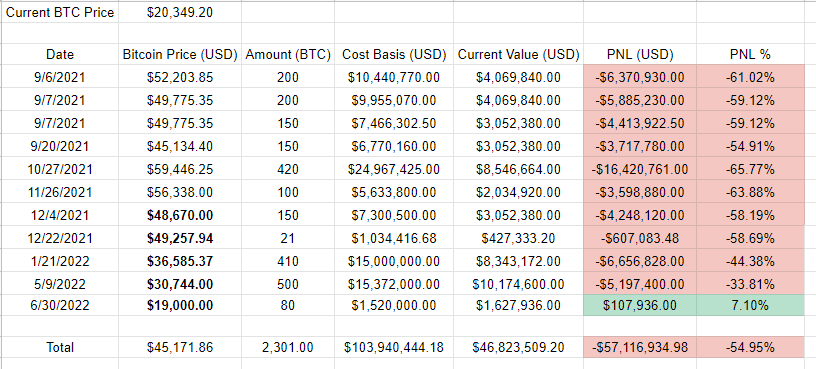The height and width of the screenshot is (369, 816).
Task: Click the $10,174,600.00 current value cell
Action: coord(518,284)
